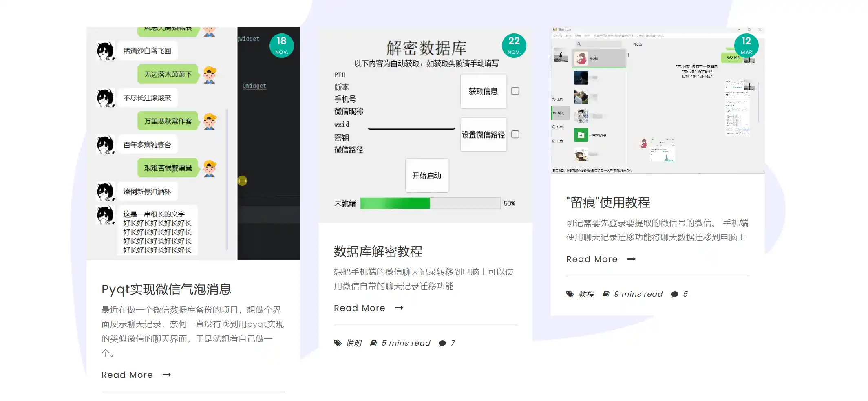Click the 艰难苦恨繁霜鬓 green bubble

168,168
